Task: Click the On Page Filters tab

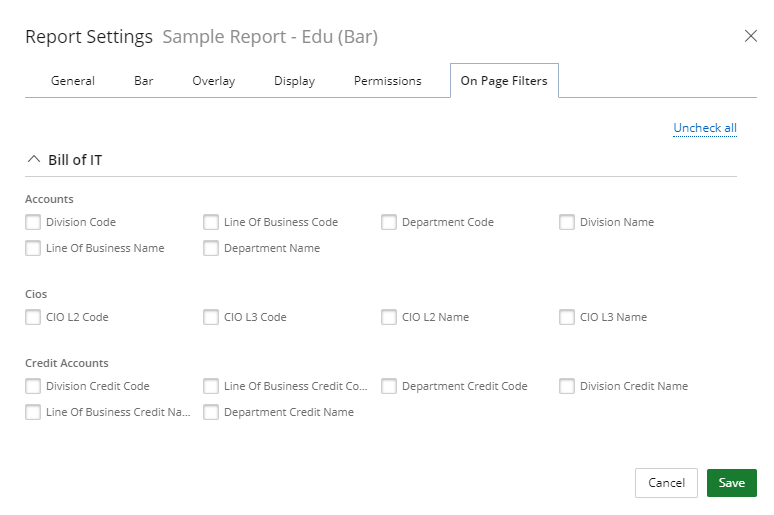Action: click(x=504, y=80)
